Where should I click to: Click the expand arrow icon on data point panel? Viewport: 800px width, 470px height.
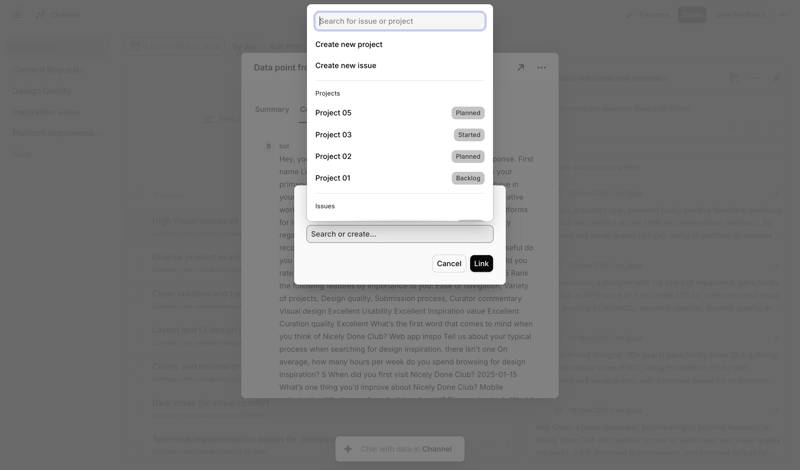coord(520,68)
